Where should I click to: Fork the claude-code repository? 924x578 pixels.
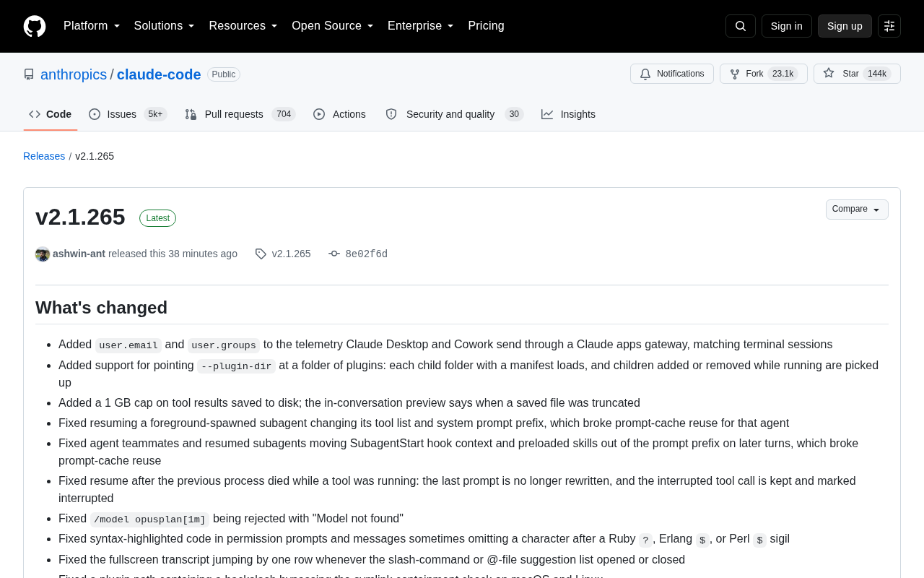(764, 74)
